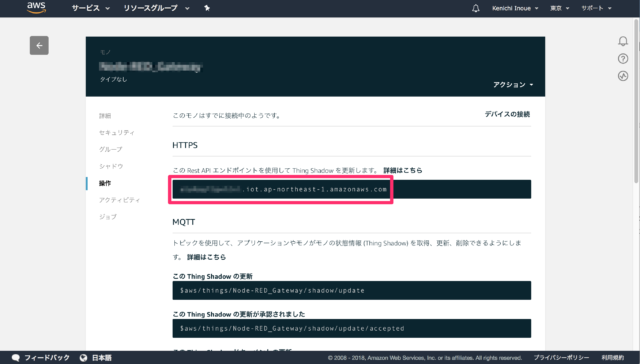Select the ジョブ sidebar tab
Viewport: 640px width, 364px height.
coord(108,217)
